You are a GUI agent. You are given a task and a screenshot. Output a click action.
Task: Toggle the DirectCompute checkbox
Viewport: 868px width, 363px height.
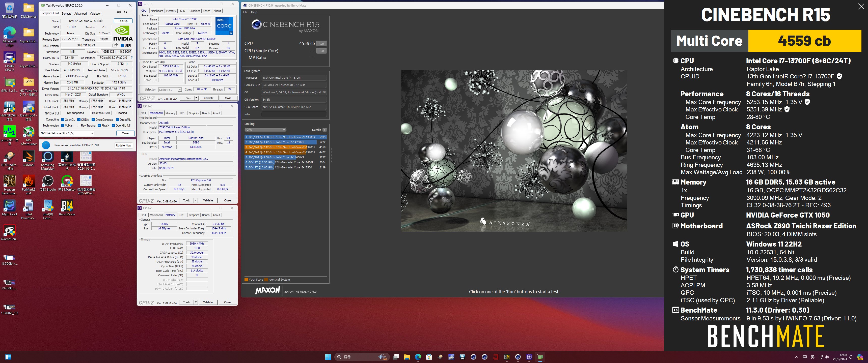click(93, 119)
